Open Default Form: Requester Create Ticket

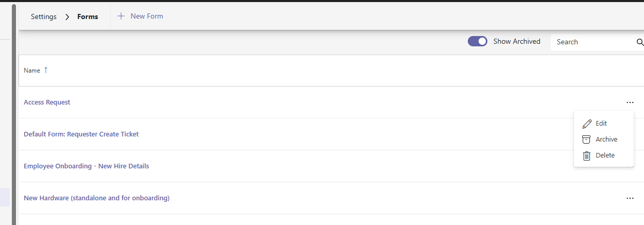[81, 134]
